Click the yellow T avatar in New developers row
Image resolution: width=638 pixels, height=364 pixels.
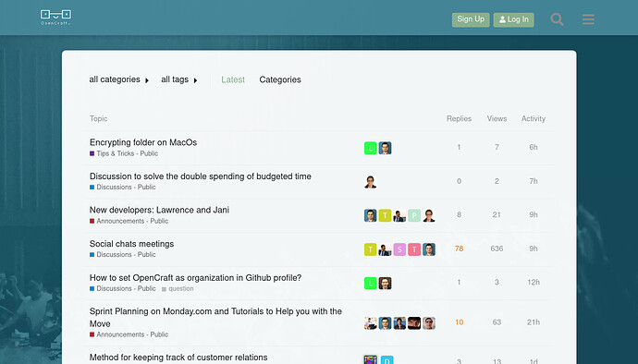click(x=385, y=215)
